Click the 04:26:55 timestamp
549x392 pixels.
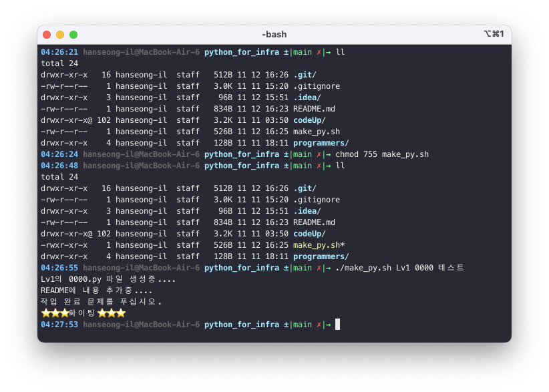click(59, 268)
